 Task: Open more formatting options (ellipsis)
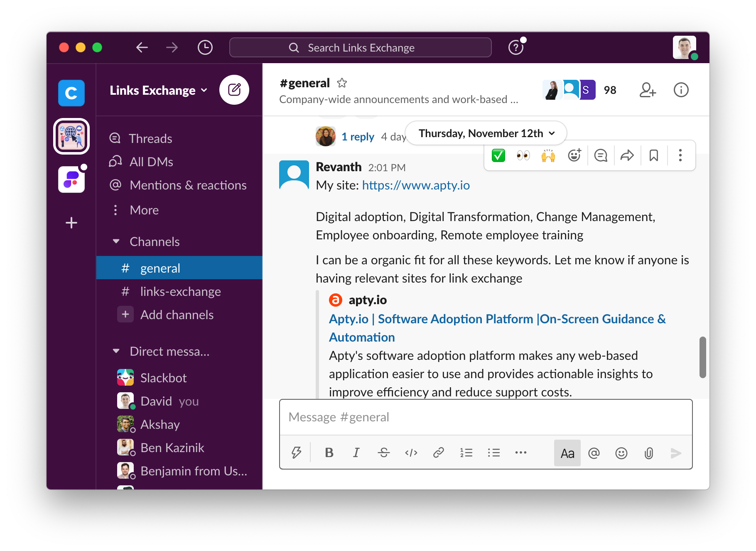pyautogui.click(x=521, y=453)
